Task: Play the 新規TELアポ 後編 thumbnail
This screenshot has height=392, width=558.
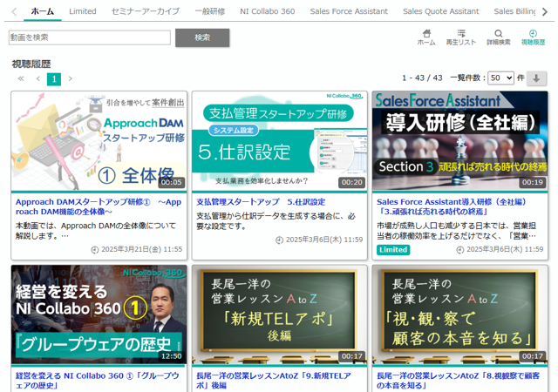Action: 279,314
